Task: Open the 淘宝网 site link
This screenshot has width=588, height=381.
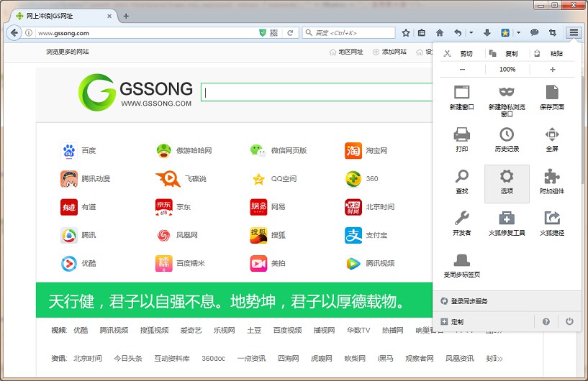Action: coord(366,150)
